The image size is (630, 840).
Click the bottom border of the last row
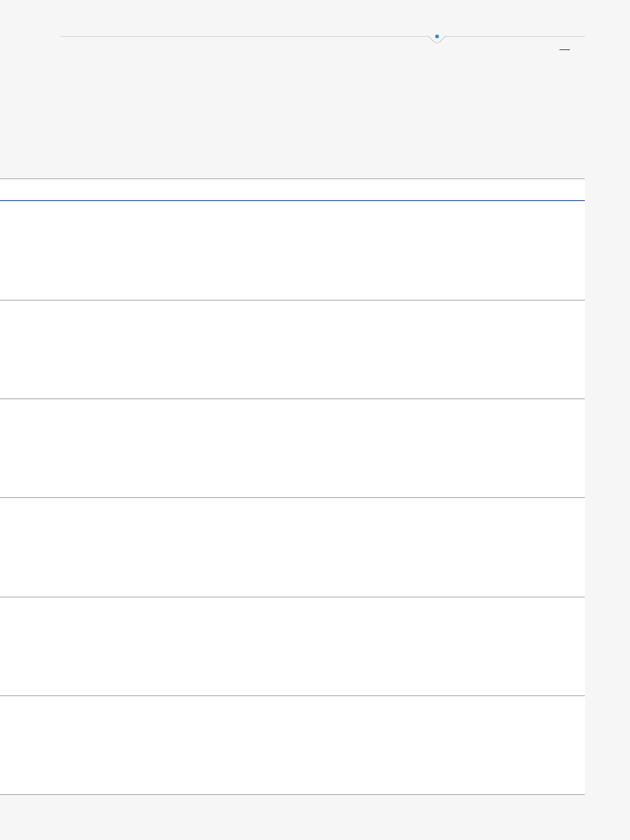292,795
